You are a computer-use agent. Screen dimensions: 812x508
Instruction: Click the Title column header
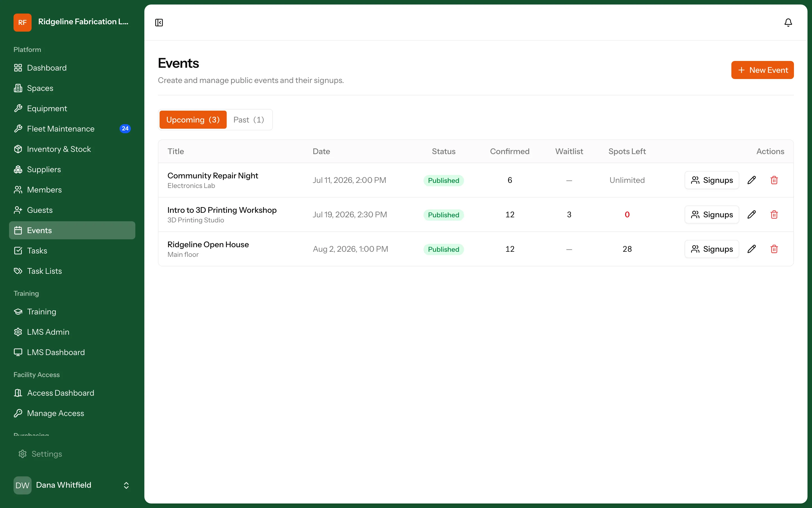point(176,151)
